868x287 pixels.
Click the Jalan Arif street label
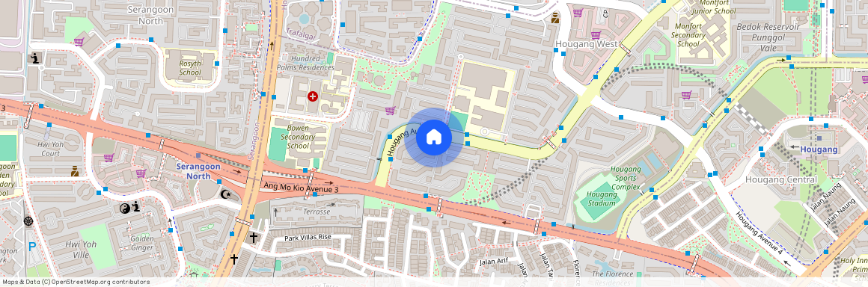click(493, 261)
